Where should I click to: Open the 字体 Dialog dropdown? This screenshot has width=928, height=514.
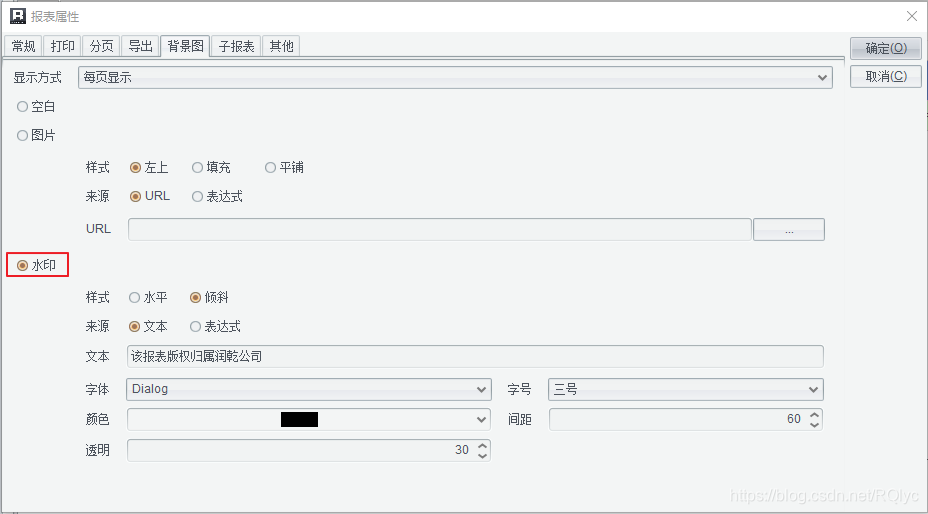click(309, 390)
